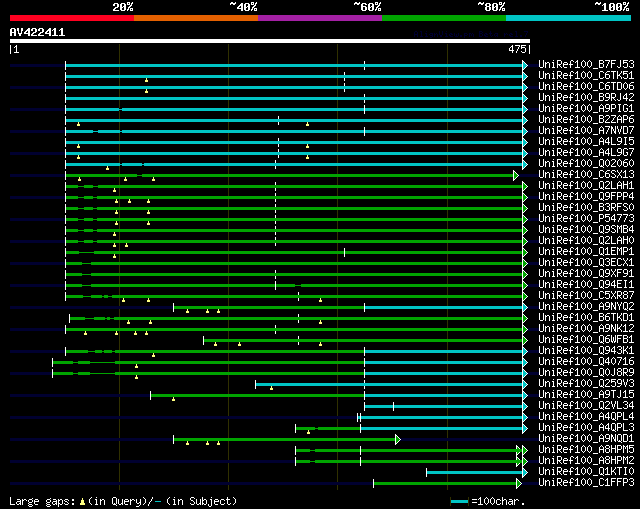Viewport: 640px width, 509px height.
Task: Click UniRef100_C5XR87 label
Action: point(586,296)
